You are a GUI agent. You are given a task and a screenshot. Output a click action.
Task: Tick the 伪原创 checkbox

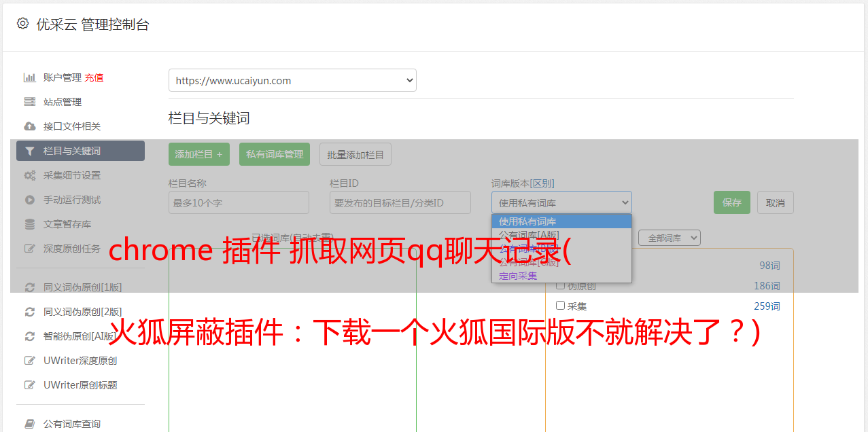[560, 285]
